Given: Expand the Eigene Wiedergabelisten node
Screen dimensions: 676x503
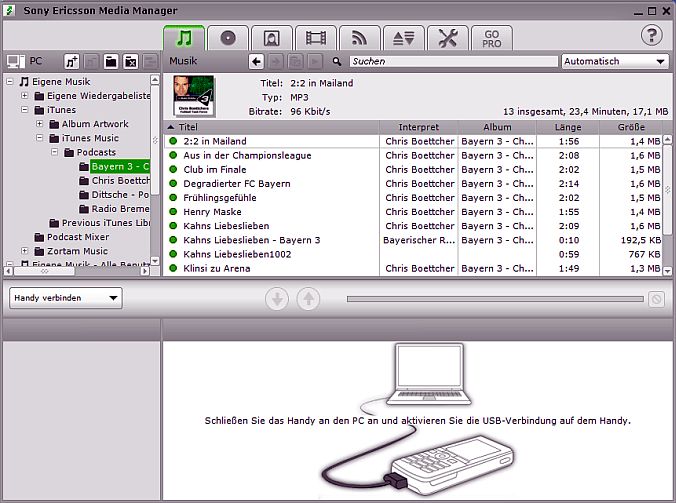Looking at the screenshot, I should (x=25, y=96).
